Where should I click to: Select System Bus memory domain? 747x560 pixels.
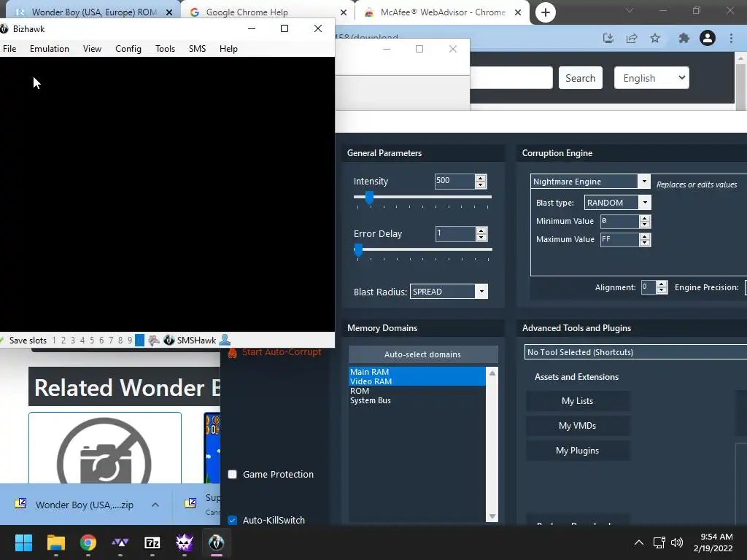point(417,400)
